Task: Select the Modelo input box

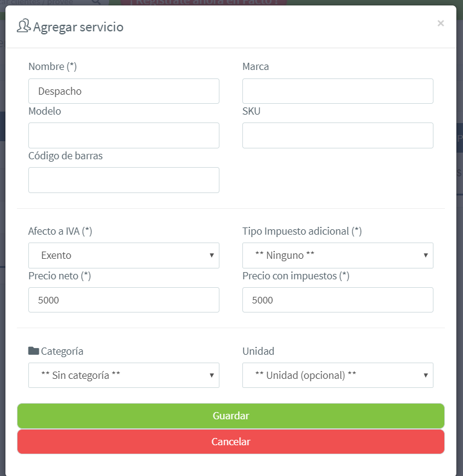Action: click(124, 136)
